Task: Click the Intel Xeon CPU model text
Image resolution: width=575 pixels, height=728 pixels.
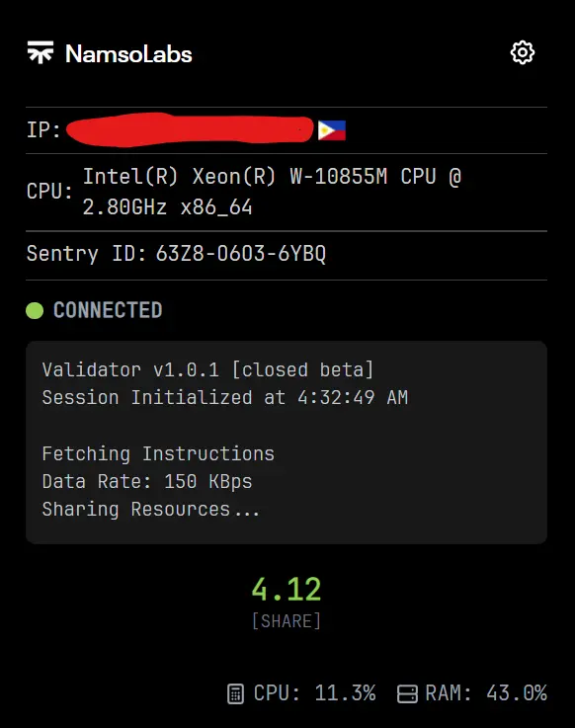Action: (x=272, y=192)
